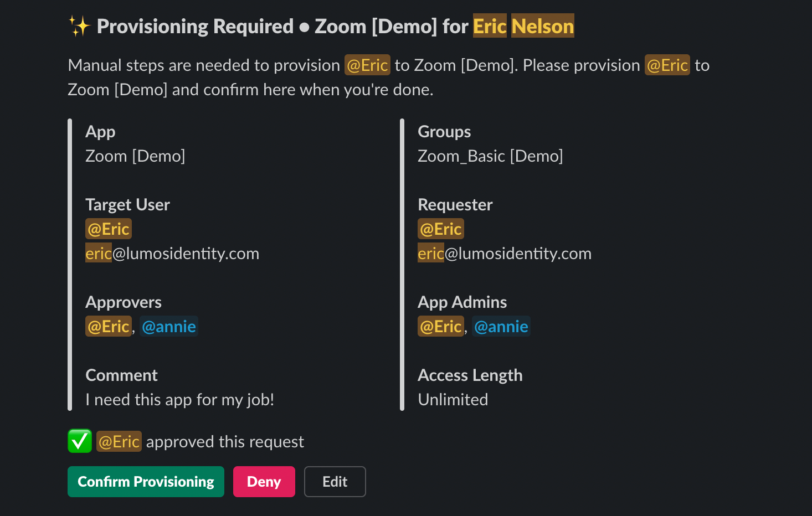Click the 'I need this app for my job!' comment
This screenshot has width=812, height=516.
180,400
